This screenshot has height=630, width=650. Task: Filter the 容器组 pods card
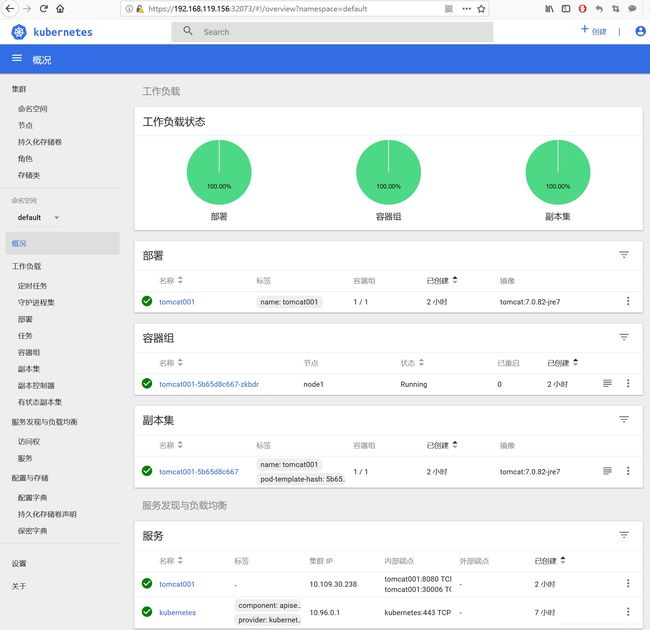coord(624,337)
